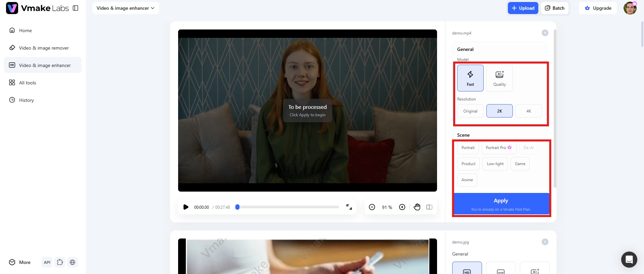
Task: Choose 4K resolution
Action: coord(529,111)
